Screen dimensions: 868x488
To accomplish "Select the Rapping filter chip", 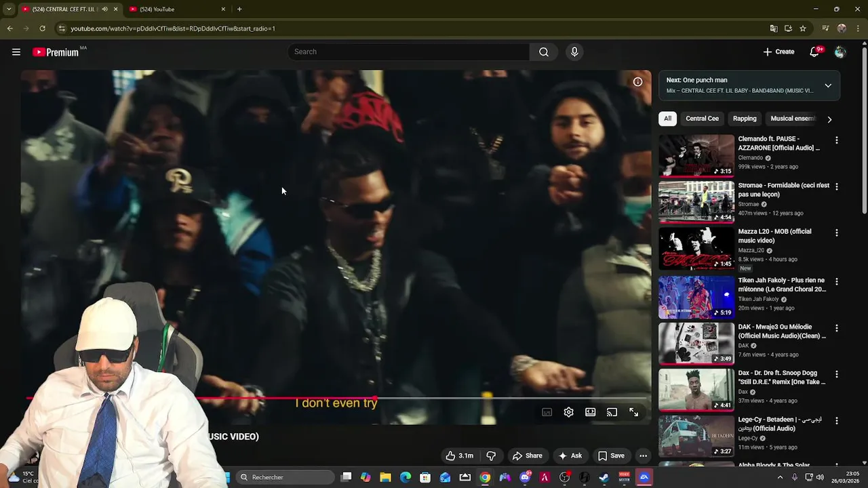I will pos(745,119).
